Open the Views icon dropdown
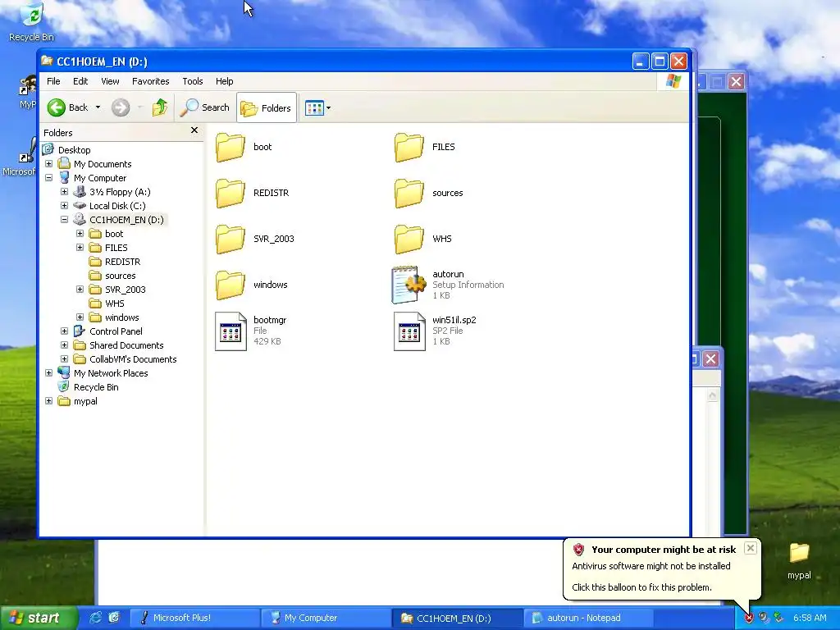The width and height of the screenshot is (840, 630). (317, 107)
